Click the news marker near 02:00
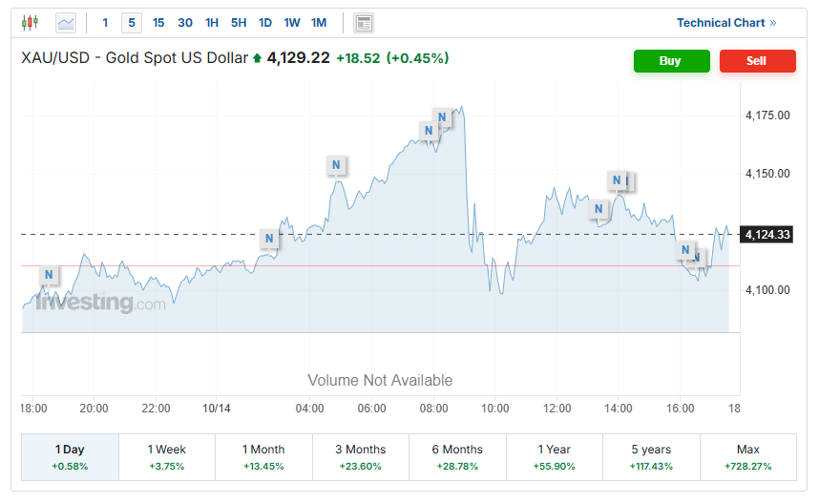Viewport: 819px width, 504px height. tap(269, 239)
